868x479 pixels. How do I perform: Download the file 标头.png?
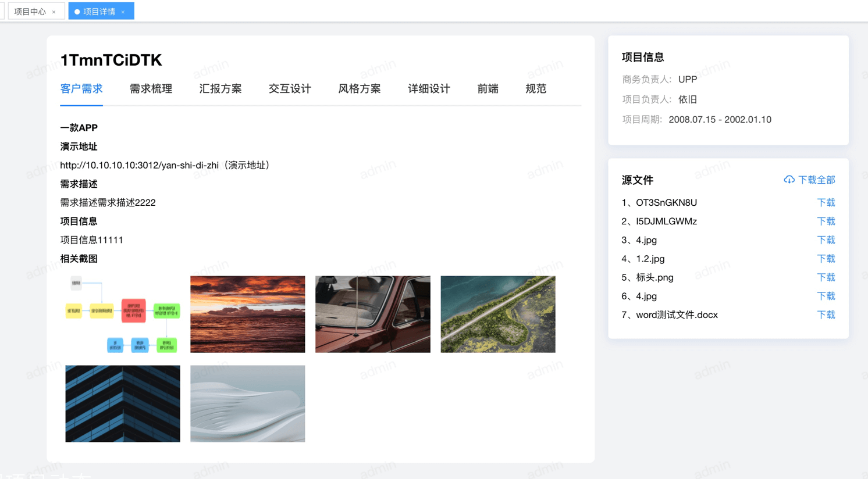click(826, 277)
